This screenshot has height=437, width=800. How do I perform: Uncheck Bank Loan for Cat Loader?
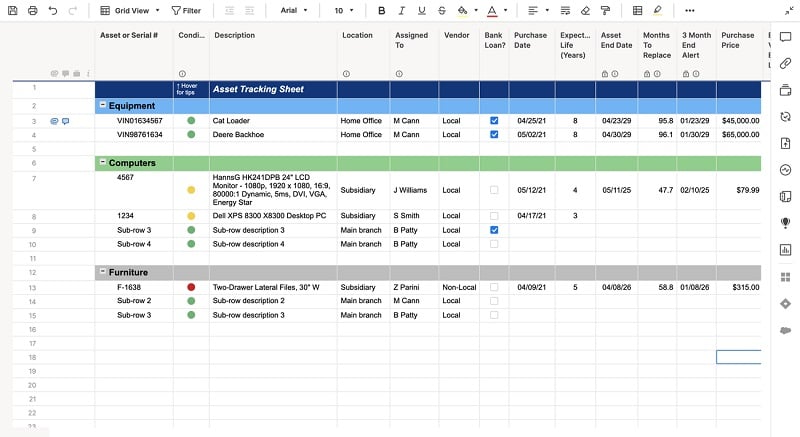click(494, 121)
